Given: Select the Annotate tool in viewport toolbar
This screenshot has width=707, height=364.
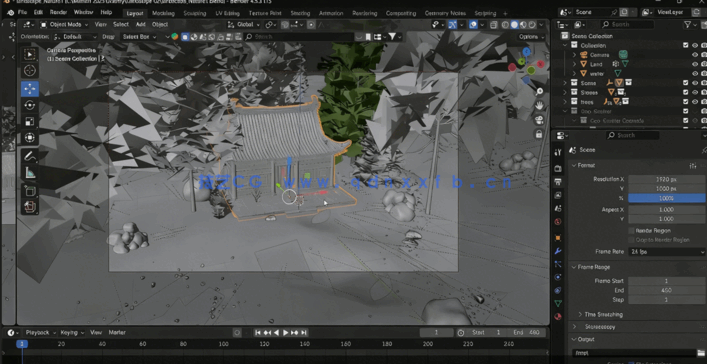Looking at the screenshot, I should pyautogui.click(x=30, y=156).
